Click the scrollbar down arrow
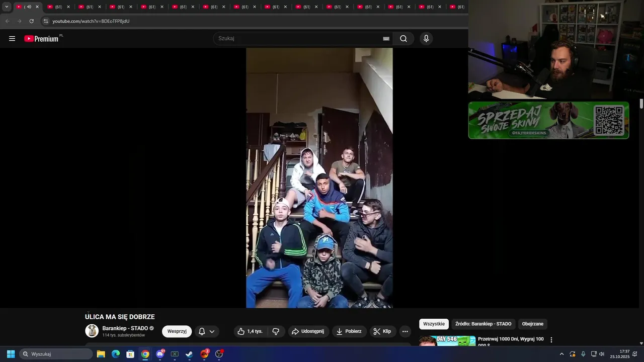Viewport: 644px width, 362px height. click(641, 343)
